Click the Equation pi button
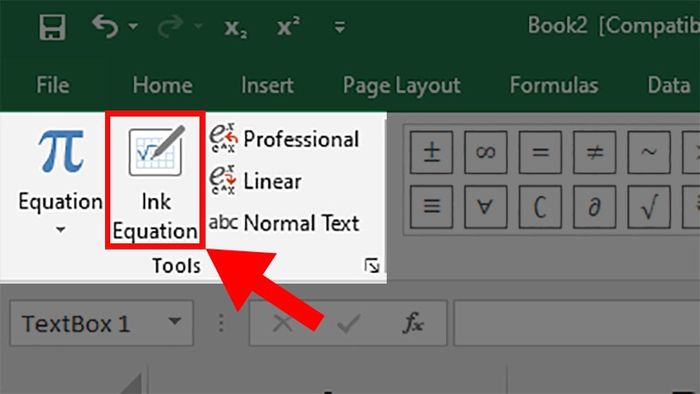The image size is (700, 394). click(61, 171)
